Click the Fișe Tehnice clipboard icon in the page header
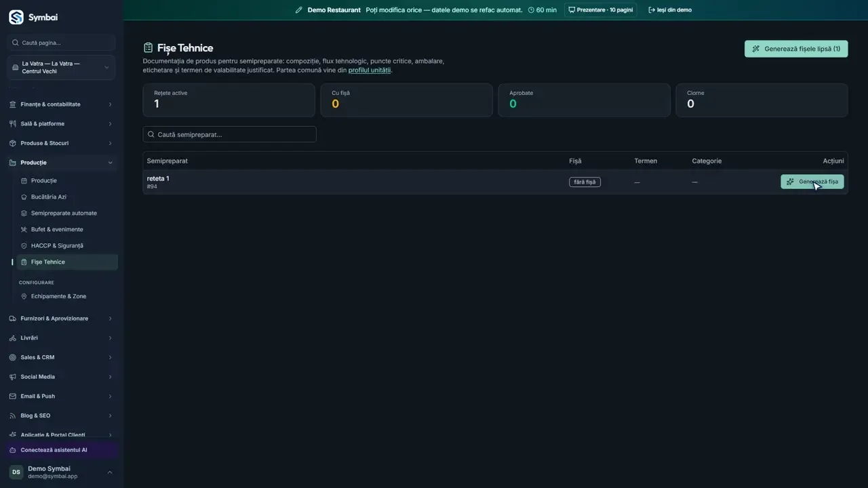 pos(149,48)
